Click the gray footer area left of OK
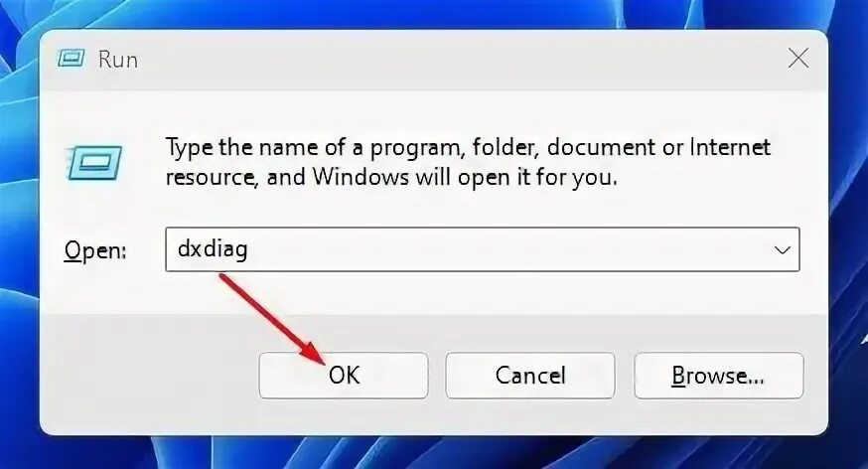 pos(149,376)
